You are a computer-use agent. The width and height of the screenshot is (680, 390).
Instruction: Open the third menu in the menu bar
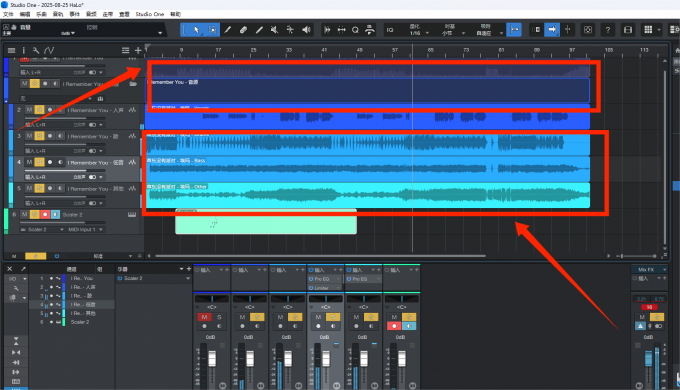click(41, 14)
